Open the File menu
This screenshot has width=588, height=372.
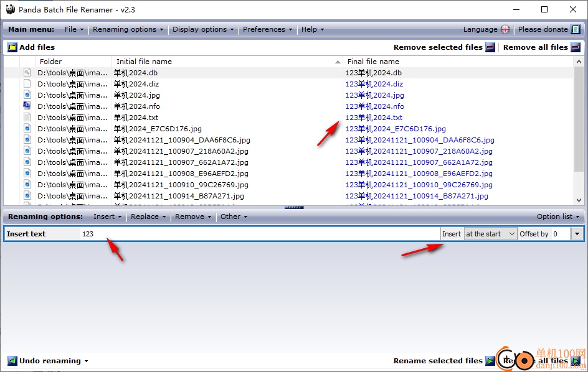click(x=74, y=29)
